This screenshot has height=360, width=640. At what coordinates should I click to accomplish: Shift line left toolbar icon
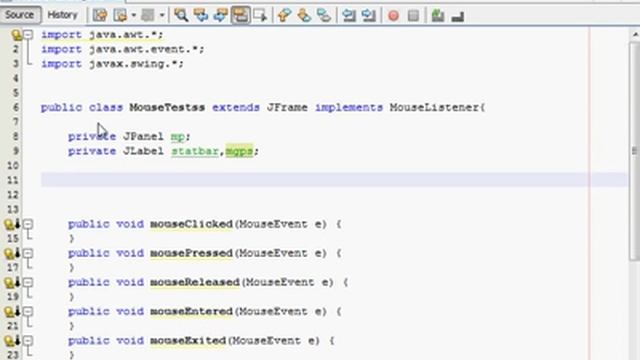click(x=349, y=16)
